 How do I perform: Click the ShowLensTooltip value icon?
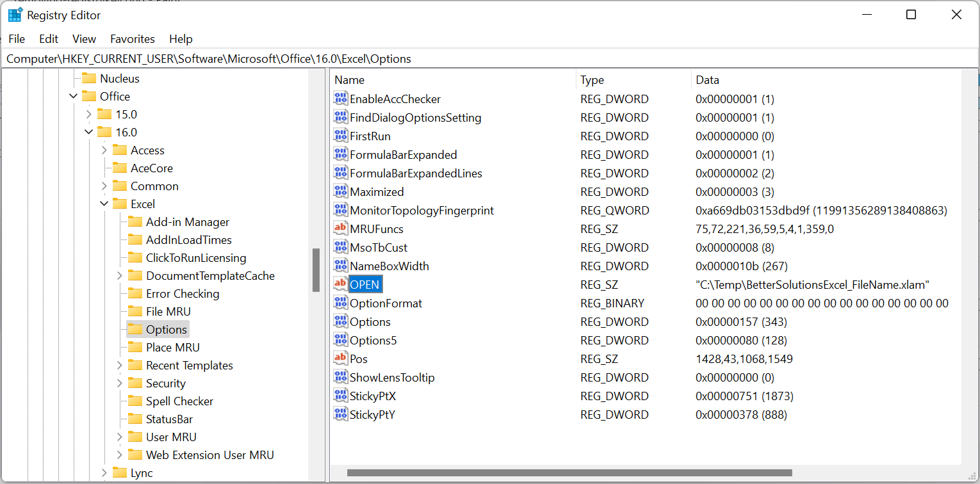(341, 377)
